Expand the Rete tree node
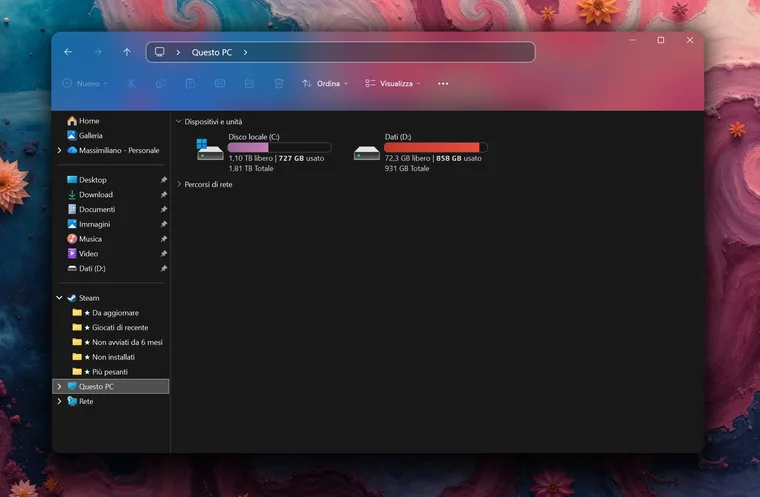760x497 pixels. [60, 401]
